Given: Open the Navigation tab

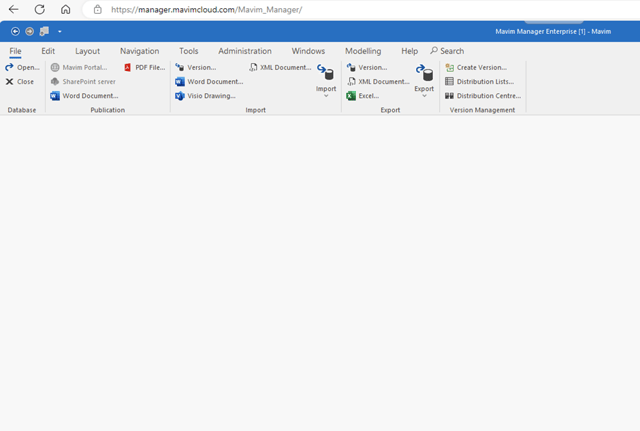Looking at the screenshot, I should (140, 51).
